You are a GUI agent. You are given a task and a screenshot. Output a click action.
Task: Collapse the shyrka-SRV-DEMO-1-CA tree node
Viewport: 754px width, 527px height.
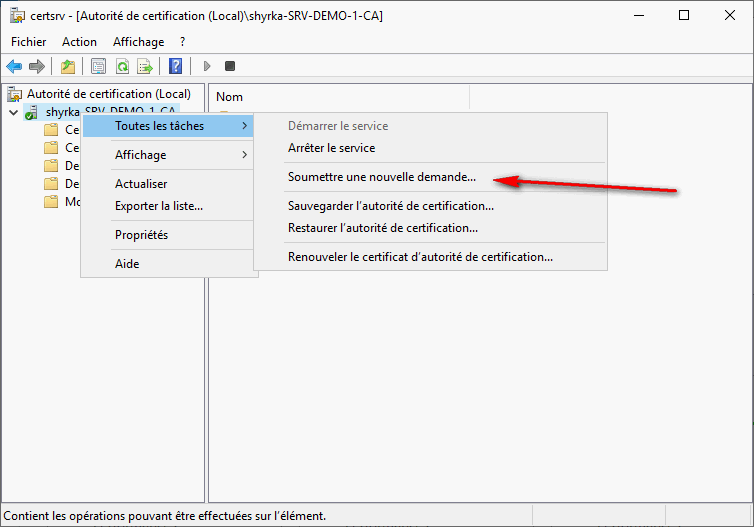click(x=13, y=112)
